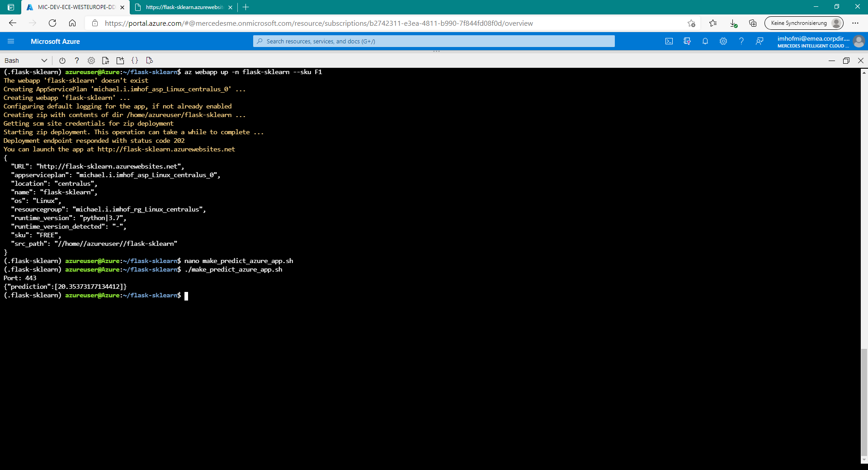Viewport: 868px width, 470px height.
Task: Click the terminal cursor prompt line
Action: (96, 296)
